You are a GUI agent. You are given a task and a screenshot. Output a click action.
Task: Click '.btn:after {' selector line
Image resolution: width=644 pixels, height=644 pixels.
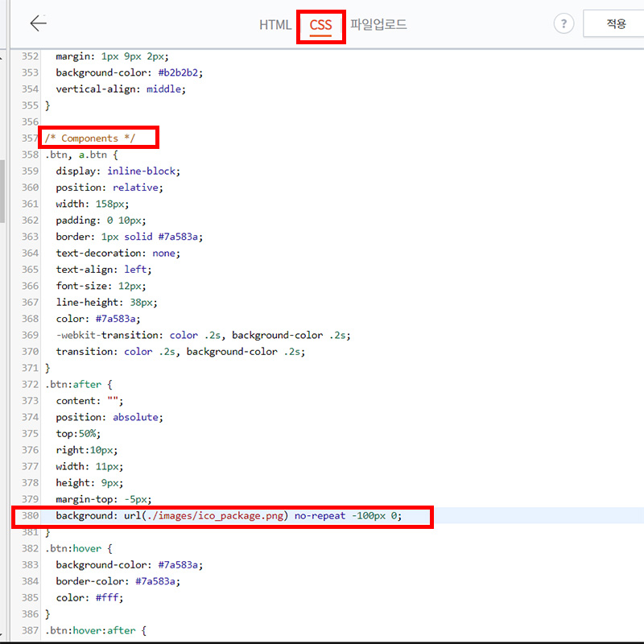tap(78, 385)
